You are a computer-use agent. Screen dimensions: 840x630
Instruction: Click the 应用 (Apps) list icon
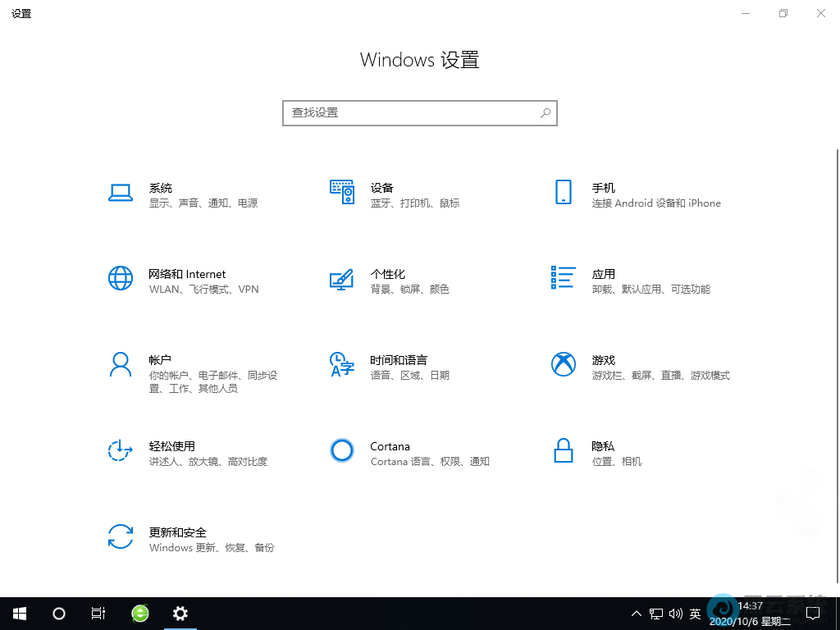(x=563, y=278)
